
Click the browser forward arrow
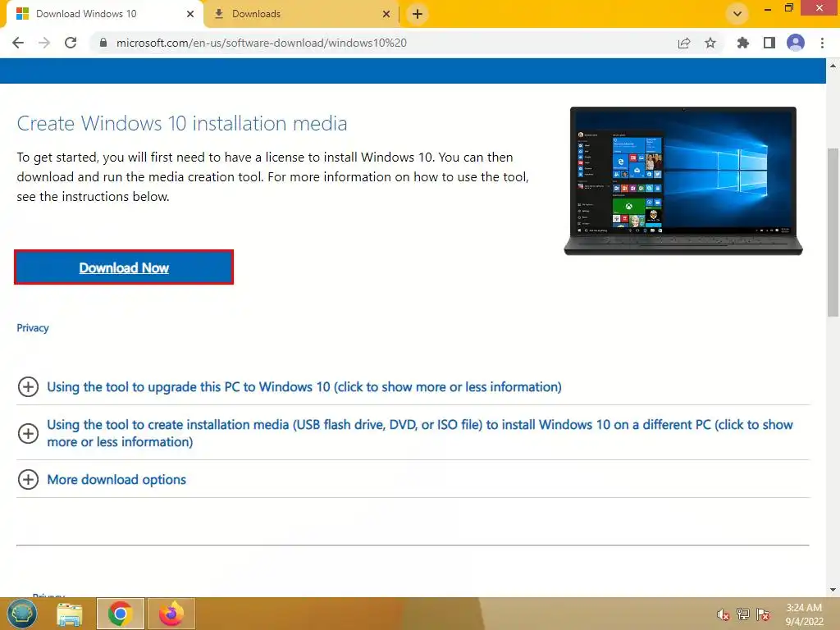tap(44, 43)
